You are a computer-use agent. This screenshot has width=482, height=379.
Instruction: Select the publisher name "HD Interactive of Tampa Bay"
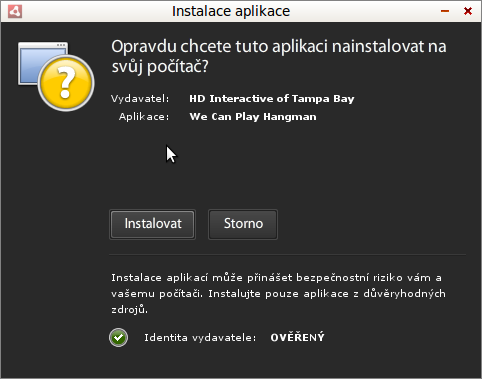click(272, 99)
